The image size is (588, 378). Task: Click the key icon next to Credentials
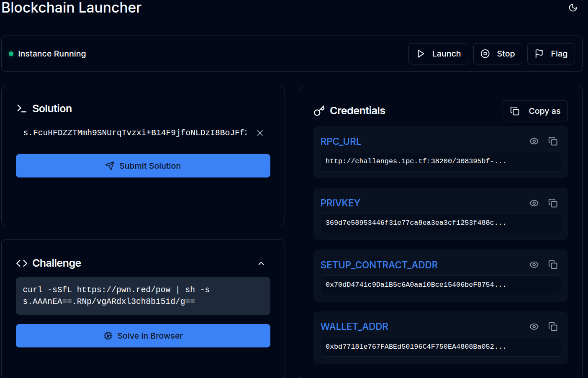319,111
